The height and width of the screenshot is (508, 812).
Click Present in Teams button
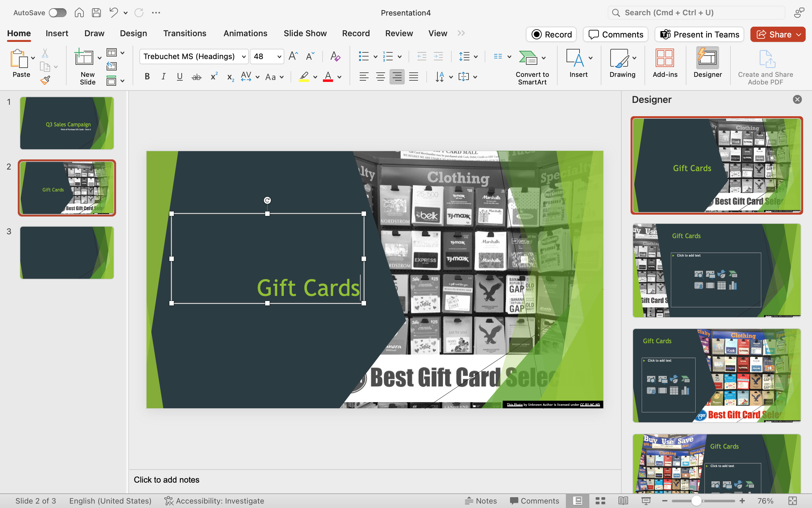[x=699, y=34]
